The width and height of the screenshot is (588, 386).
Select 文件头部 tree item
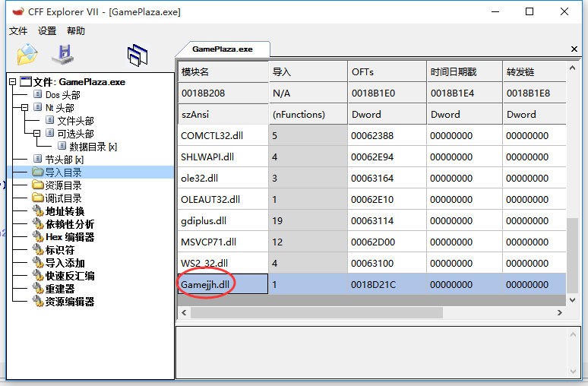coord(75,121)
